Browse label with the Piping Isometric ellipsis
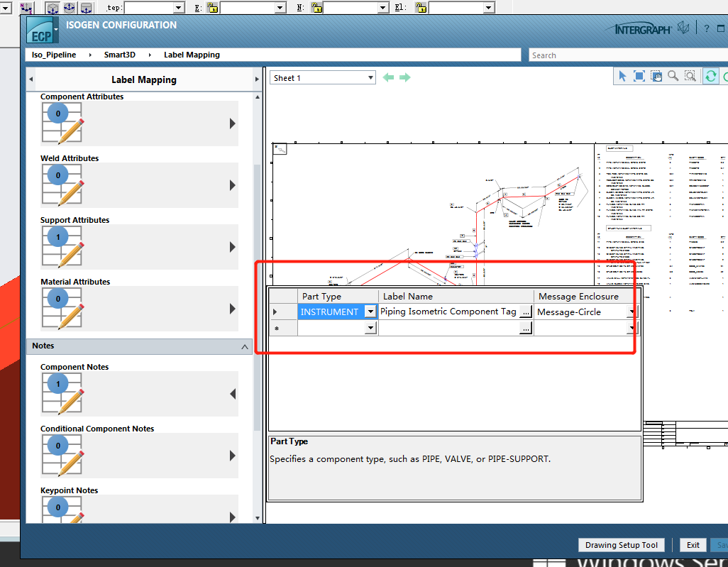 coord(526,312)
